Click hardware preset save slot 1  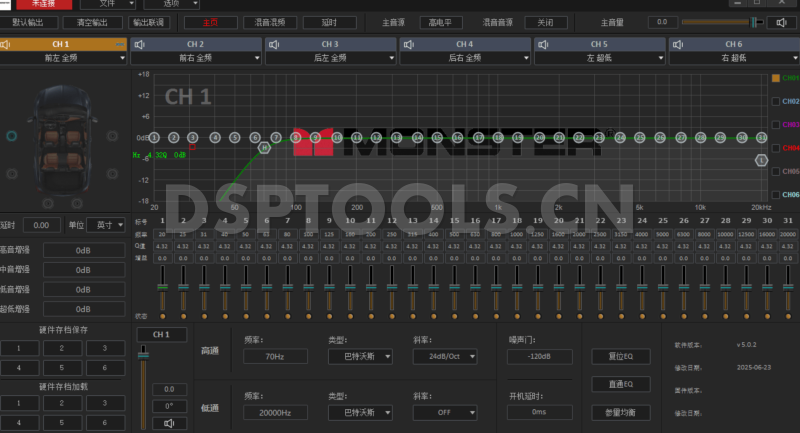19,348
